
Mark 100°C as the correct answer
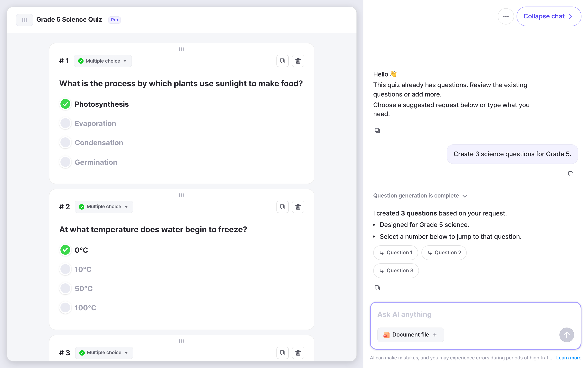click(x=65, y=308)
